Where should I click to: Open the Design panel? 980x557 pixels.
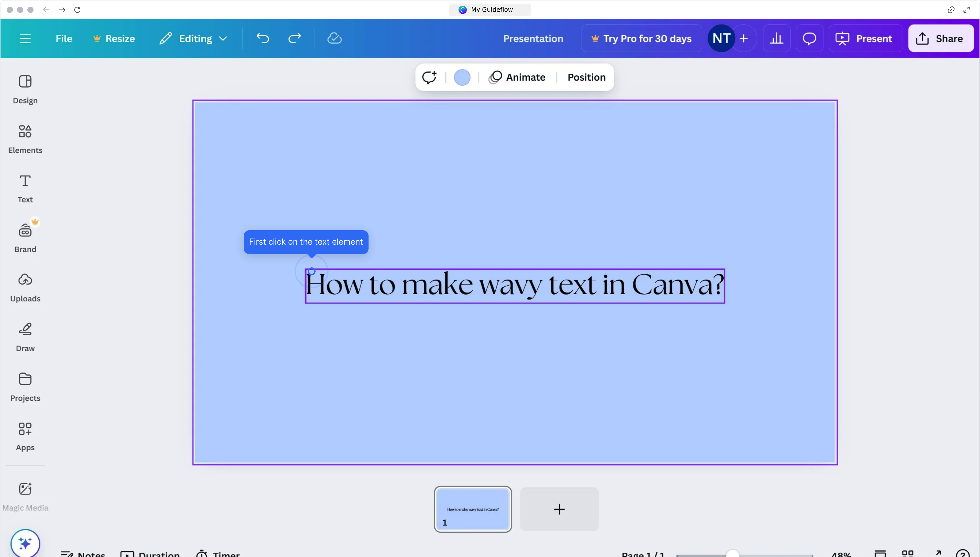(x=25, y=89)
